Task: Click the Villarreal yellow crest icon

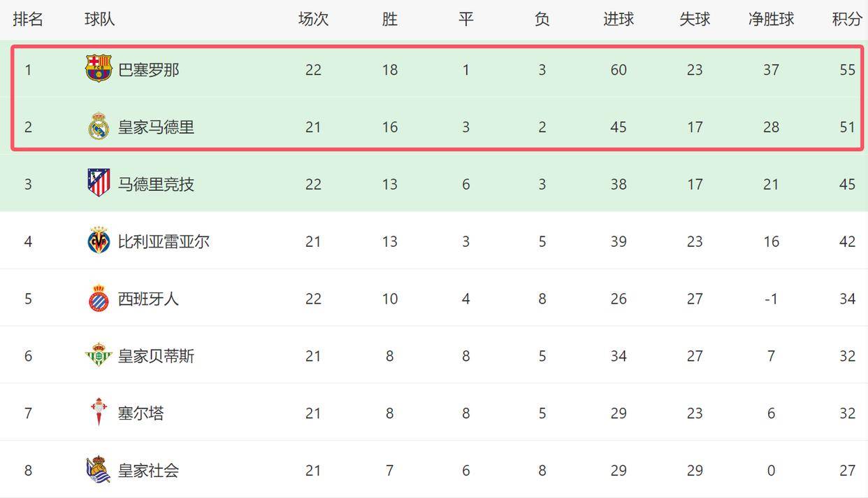Action: point(99,241)
